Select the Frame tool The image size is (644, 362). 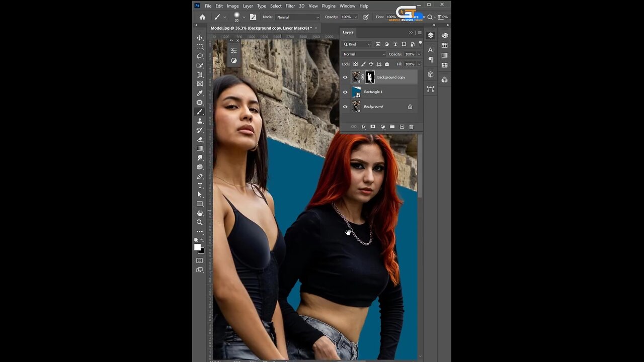coord(200,84)
